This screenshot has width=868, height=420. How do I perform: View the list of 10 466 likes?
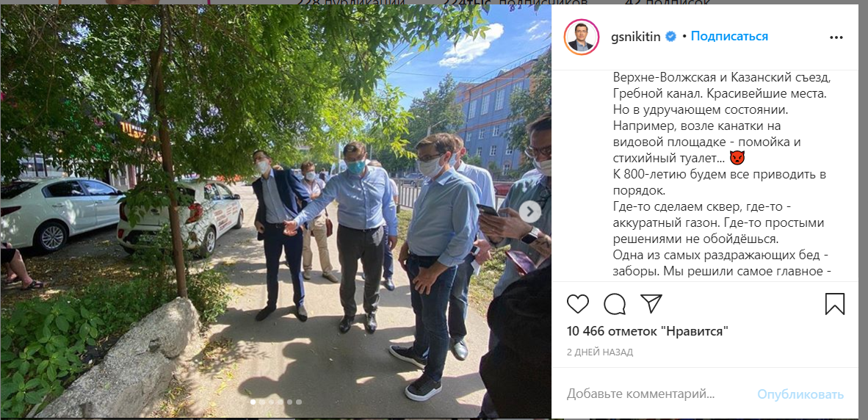tap(648, 331)
